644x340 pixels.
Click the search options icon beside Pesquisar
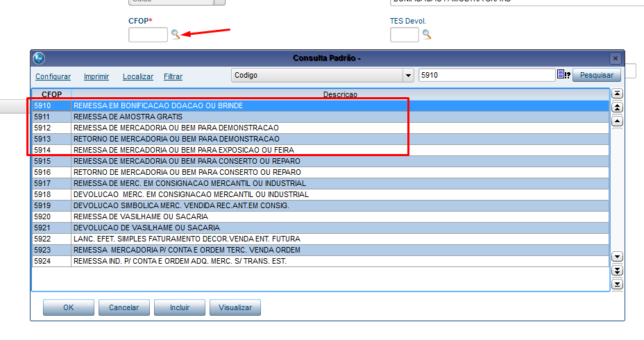pyautogui.click(x=563, y=75)
